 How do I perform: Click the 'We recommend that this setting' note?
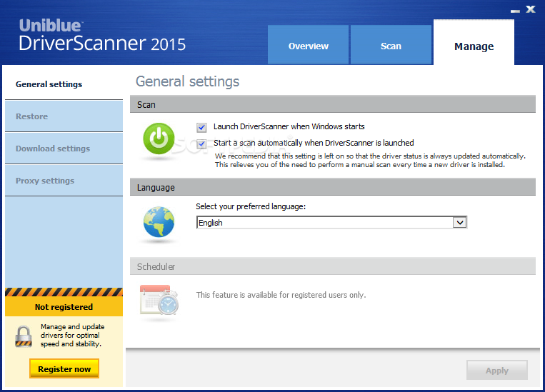pos(370,160)
